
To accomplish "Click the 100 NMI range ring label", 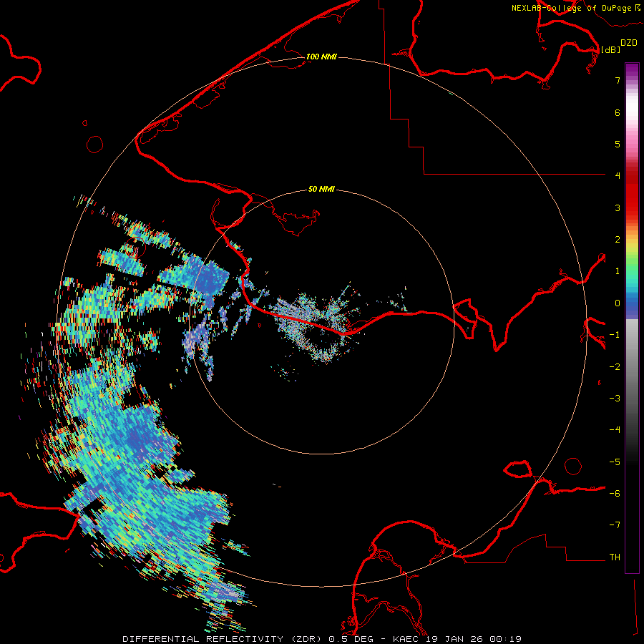I will pos(321,57).
